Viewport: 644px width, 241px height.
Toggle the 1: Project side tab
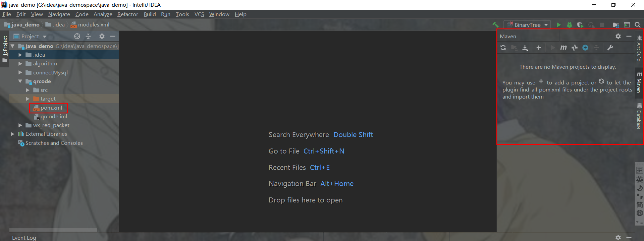(x=5, y=49)
